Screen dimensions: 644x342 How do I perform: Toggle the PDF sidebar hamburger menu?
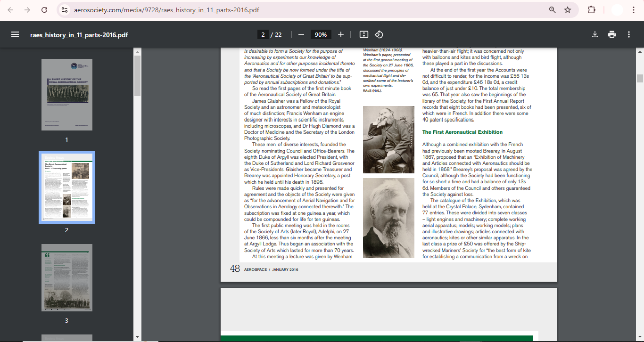15,34
